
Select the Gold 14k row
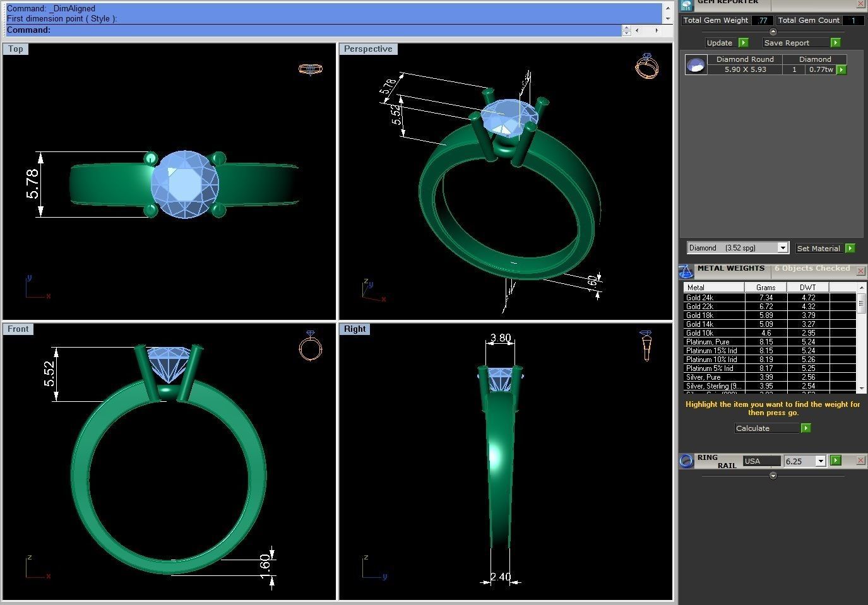(770, 324)
